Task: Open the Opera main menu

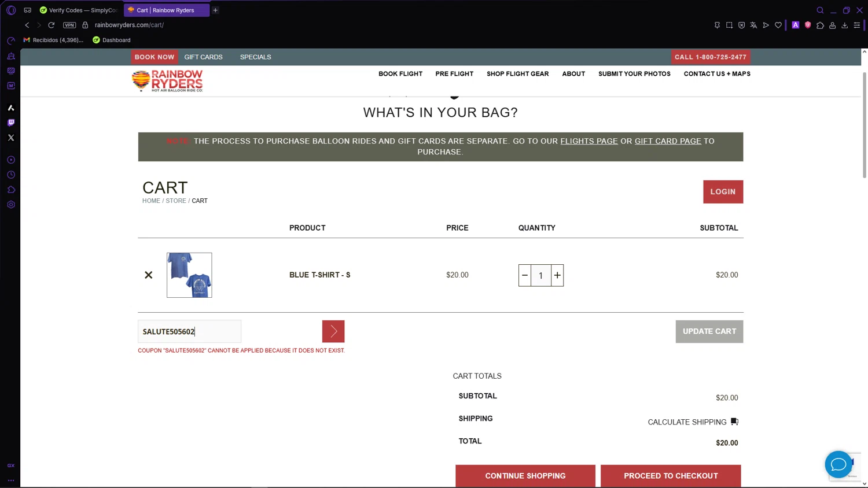Action: click(x=11, y=10)
